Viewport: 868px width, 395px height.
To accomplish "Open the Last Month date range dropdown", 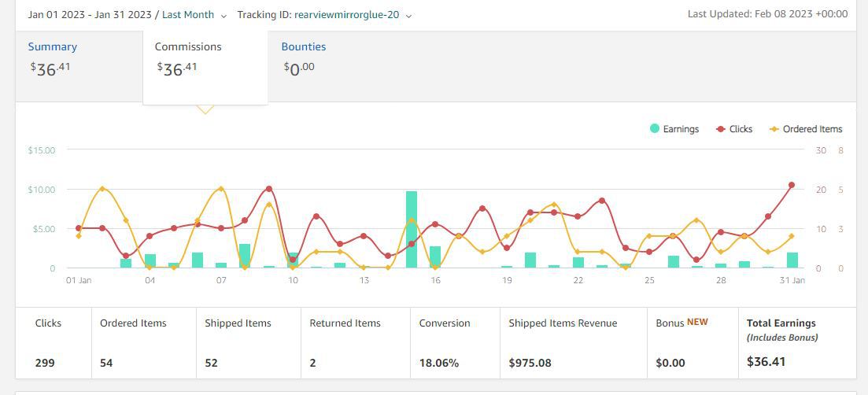I will 194,15.
